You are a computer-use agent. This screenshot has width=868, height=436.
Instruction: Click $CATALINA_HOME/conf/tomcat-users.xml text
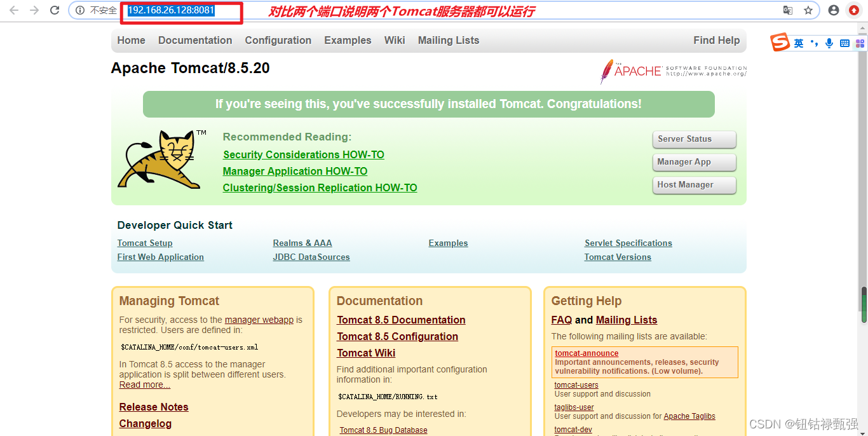189,347
